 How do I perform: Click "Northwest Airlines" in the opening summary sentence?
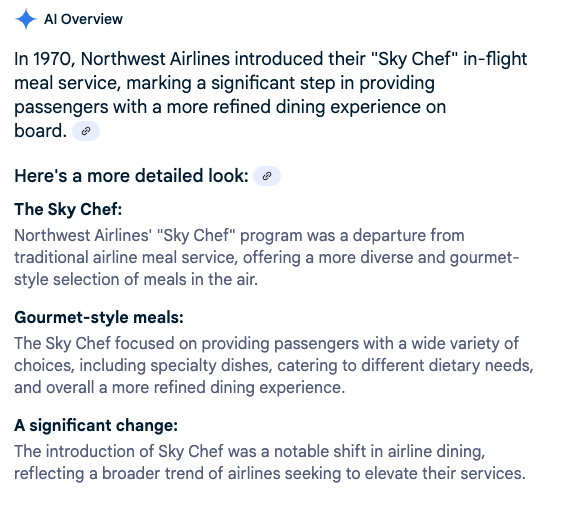(155, 59)
